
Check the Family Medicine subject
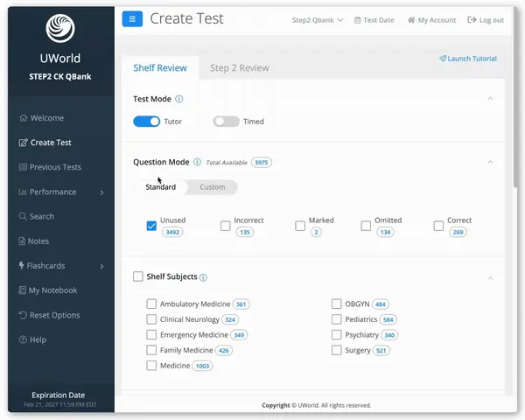151,350
